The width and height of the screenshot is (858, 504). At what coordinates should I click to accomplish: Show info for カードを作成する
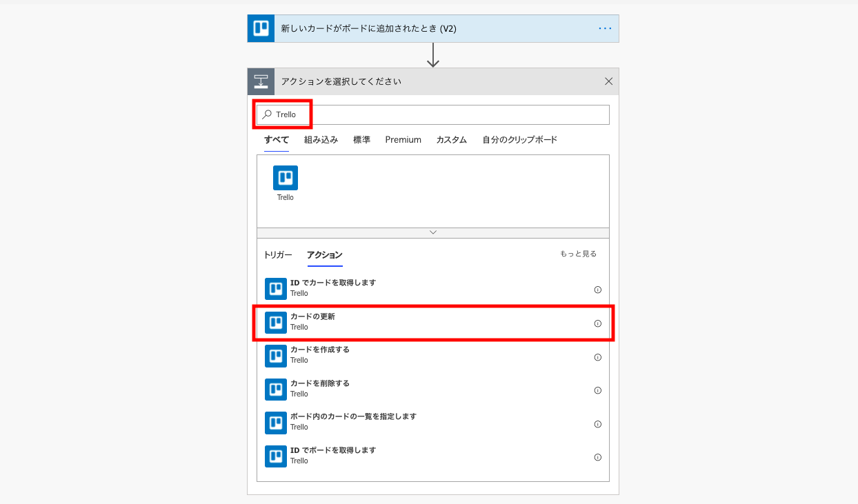point(598,357)
